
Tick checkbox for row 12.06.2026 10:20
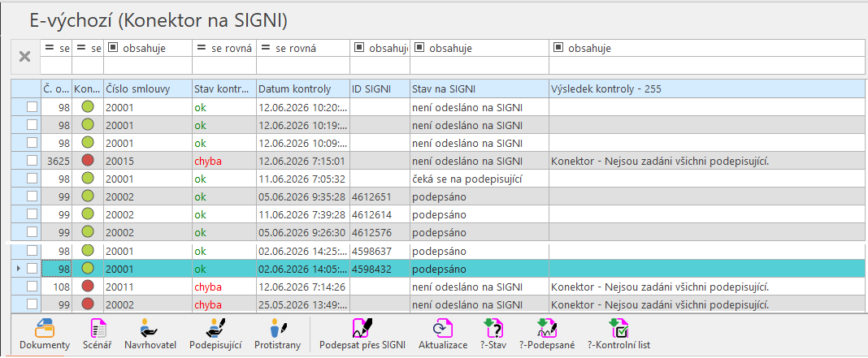[33, 107]
